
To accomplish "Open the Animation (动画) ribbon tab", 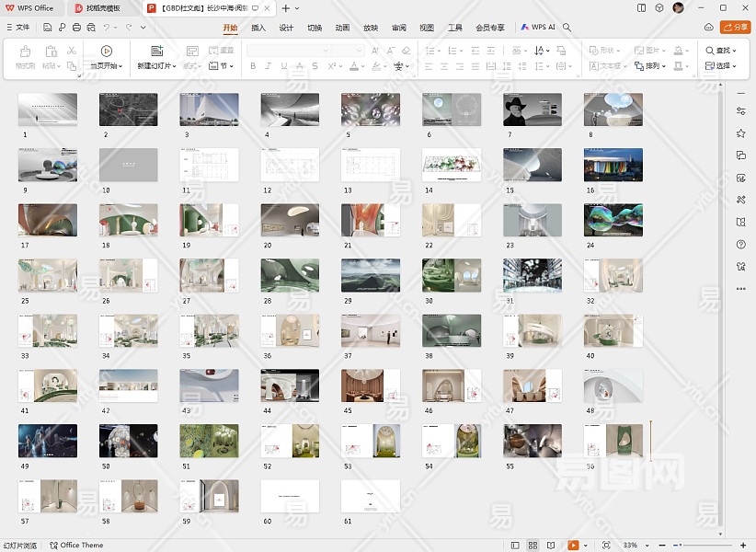I will (342, 28).
